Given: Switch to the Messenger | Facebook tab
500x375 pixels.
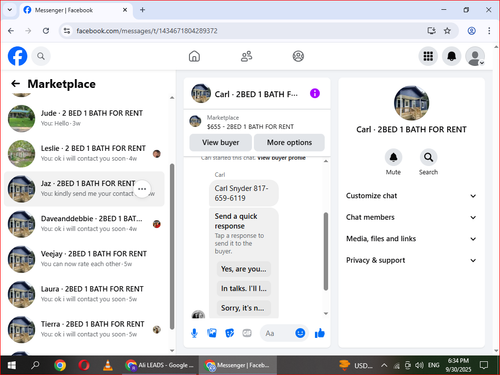Looking at the screenshot, I should pyautogui.click(x=77, y=10).
